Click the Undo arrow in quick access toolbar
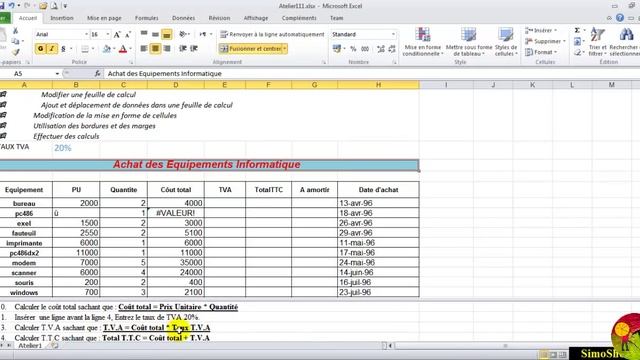Screen dimensions: 640x360 [11, 6]
